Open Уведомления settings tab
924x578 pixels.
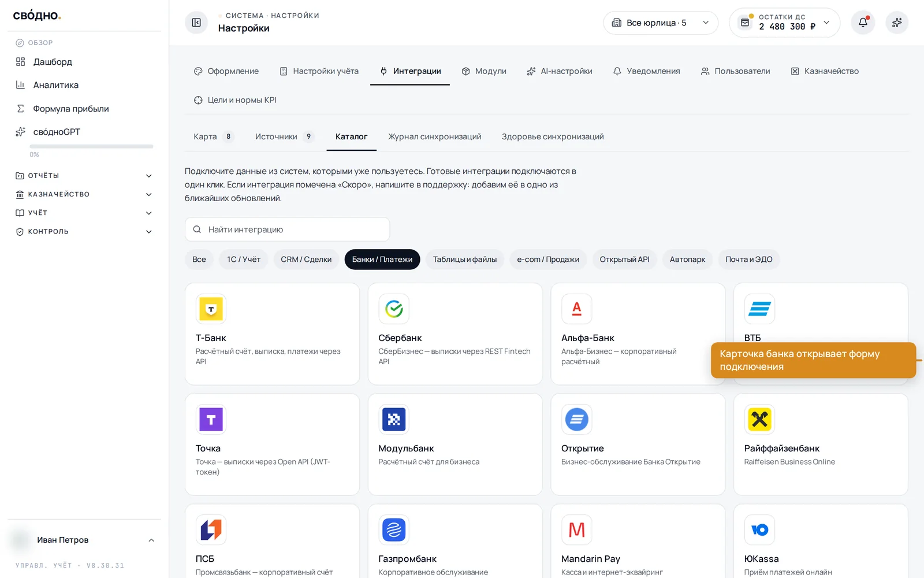click(647, 71)
